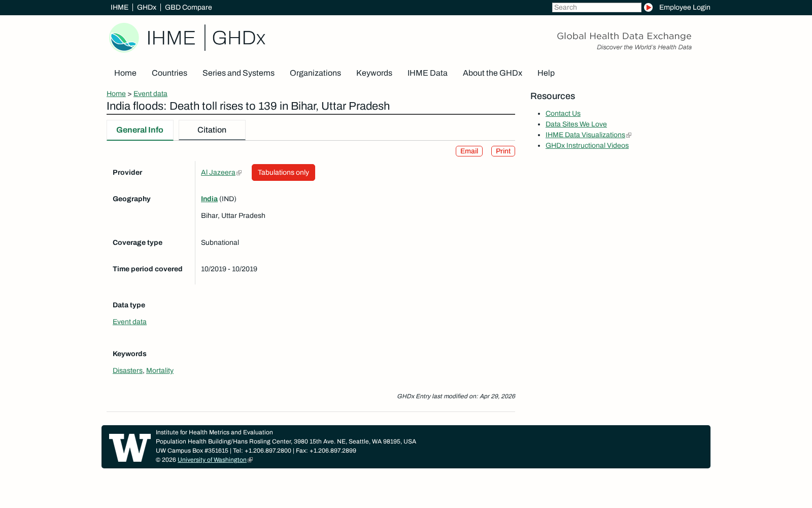Click the GHDx wordmark in header

tap(239, 38)
